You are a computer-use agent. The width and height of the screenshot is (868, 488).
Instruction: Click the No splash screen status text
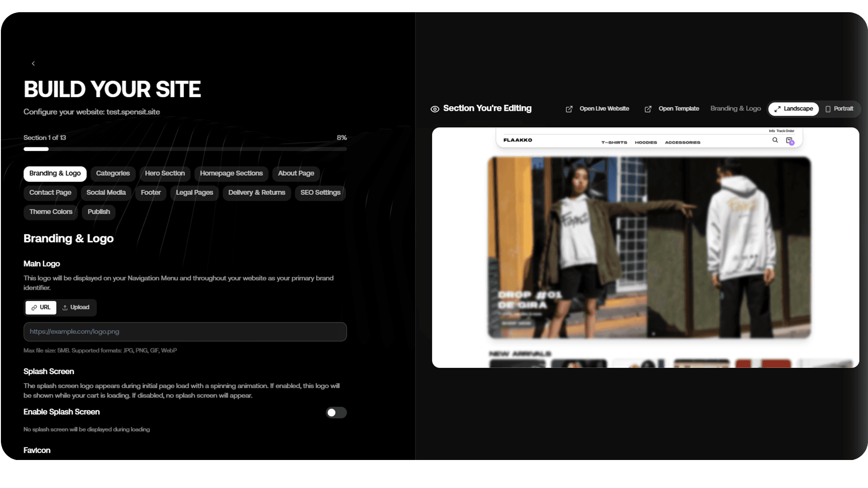tap(87, 430)
